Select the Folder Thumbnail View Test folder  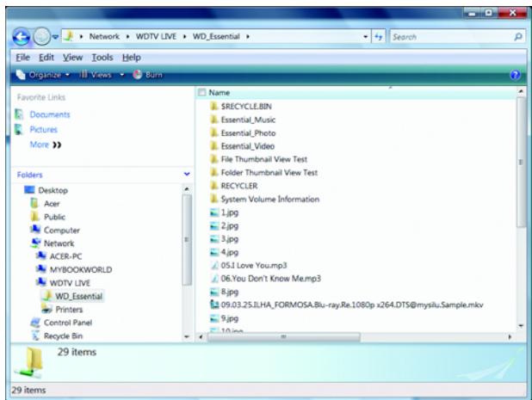point(269,173)
